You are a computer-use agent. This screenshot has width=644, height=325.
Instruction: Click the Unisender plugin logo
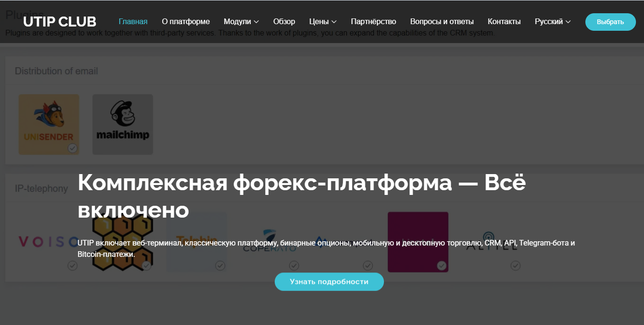click(x=49, y=124)
